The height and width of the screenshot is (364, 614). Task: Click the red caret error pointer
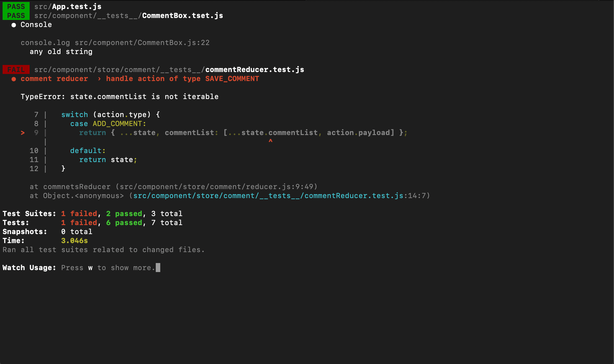coord(270,141)
